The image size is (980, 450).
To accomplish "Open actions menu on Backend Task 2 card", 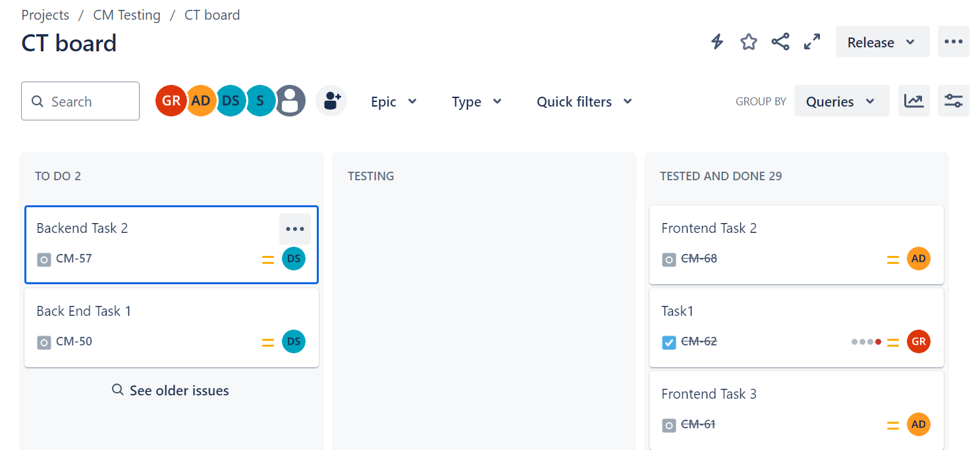I will tap(295, 229).
